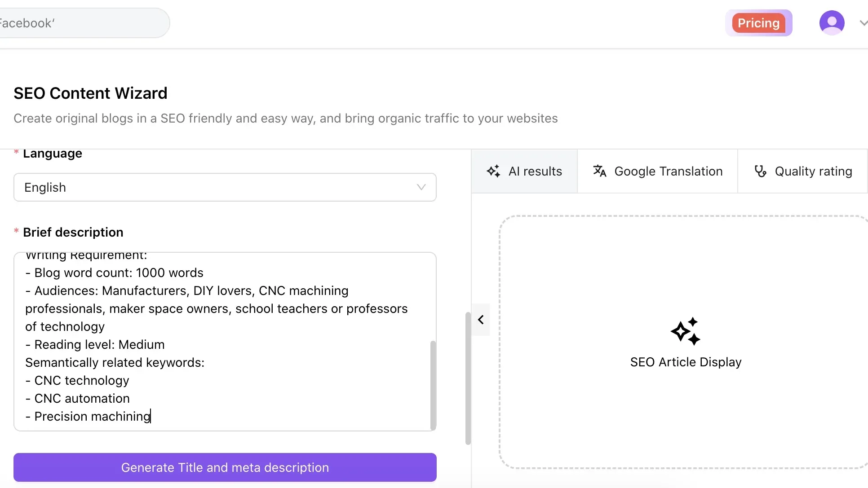Image resolution: width=868 pixels, height=488 pixels.
Task: Open the Google Translation tab
Action: tap(668, 171)
